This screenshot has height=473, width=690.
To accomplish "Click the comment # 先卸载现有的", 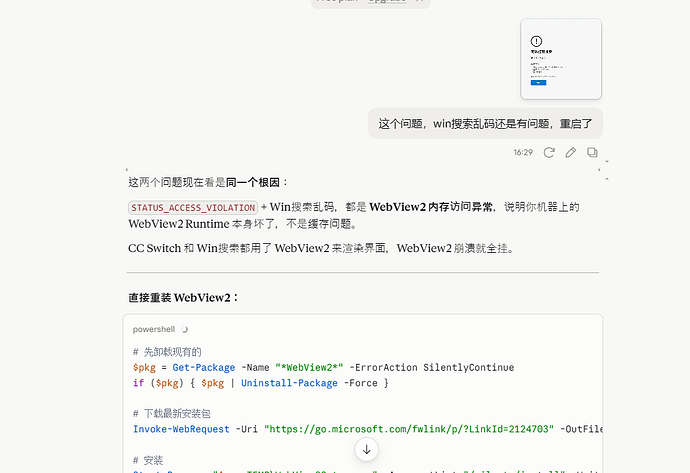I will 167,352.
